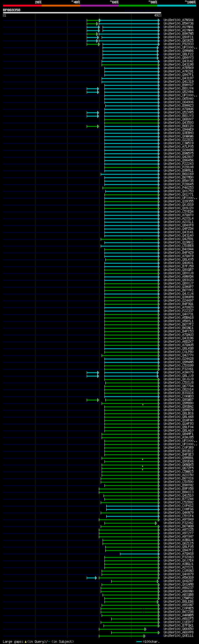Open hit UniRef100_B5AY36
The width and height of the screenshot is (199, 644).
click(178, 24)
